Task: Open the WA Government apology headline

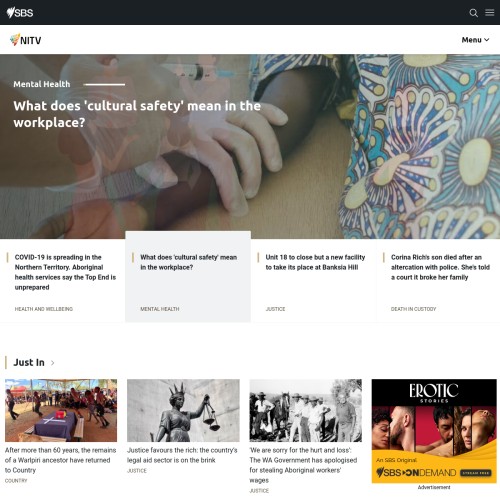Action: [x=303, y=465]
